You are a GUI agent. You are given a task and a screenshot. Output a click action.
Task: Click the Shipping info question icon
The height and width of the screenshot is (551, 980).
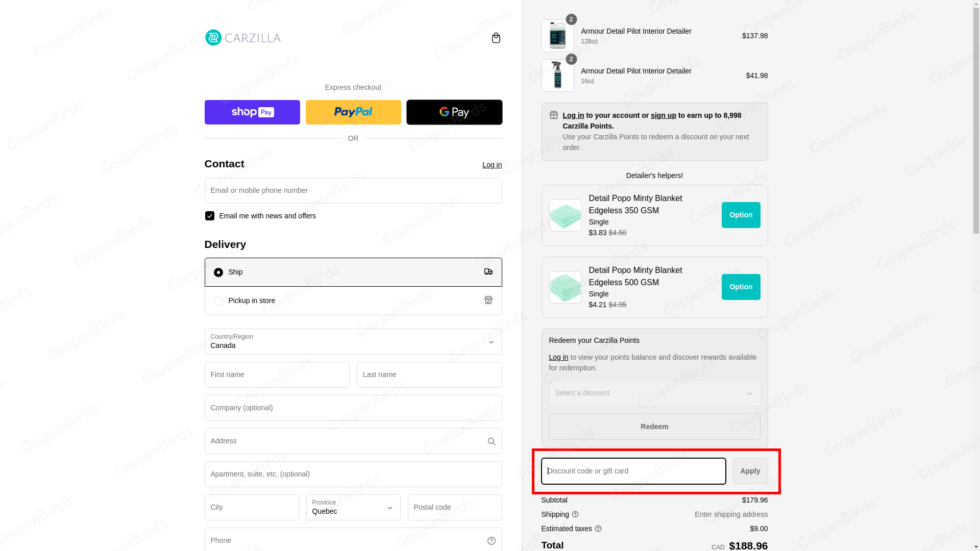[575, 514]
